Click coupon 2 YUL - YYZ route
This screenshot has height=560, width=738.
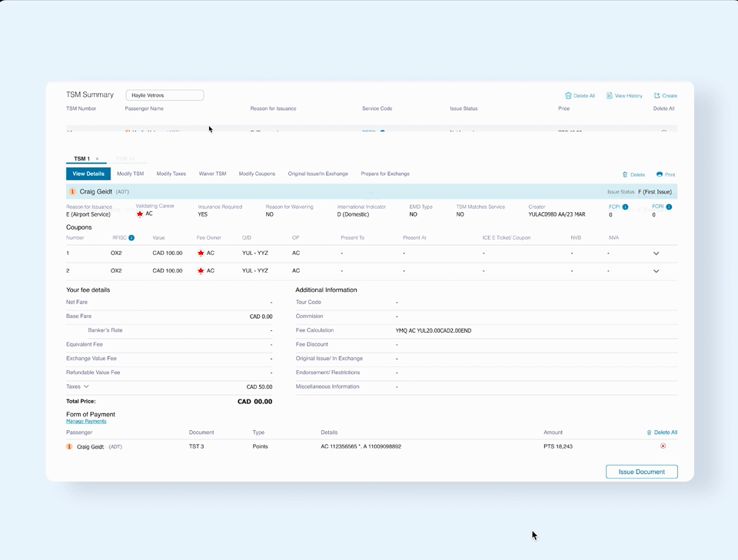coord(255,271)
